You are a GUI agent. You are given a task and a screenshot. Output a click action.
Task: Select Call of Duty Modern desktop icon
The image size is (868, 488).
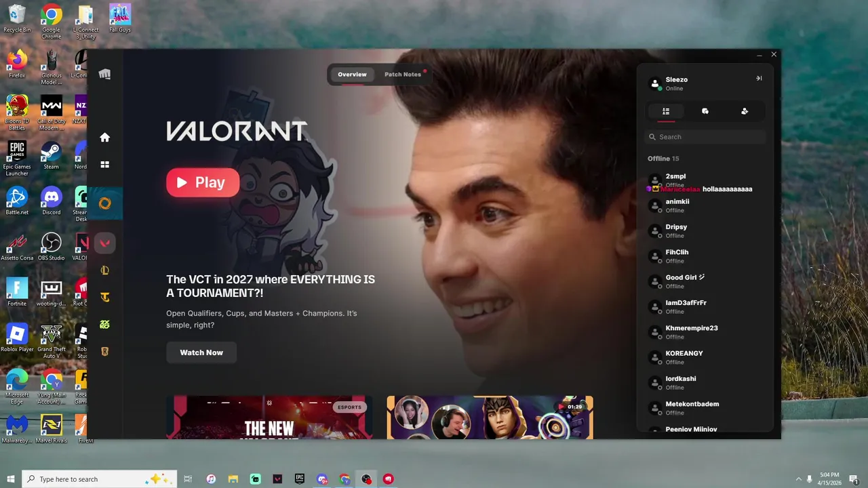click(52, 113)
